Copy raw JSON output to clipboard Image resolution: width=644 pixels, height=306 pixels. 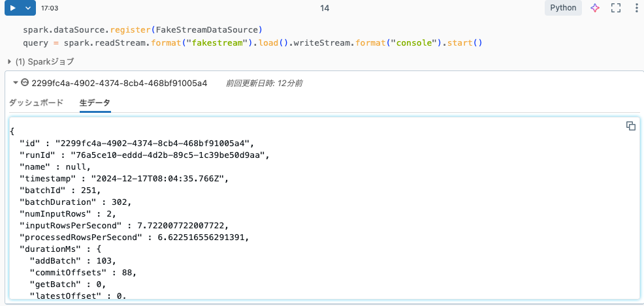pyautogui.click(x=630, y=126)
